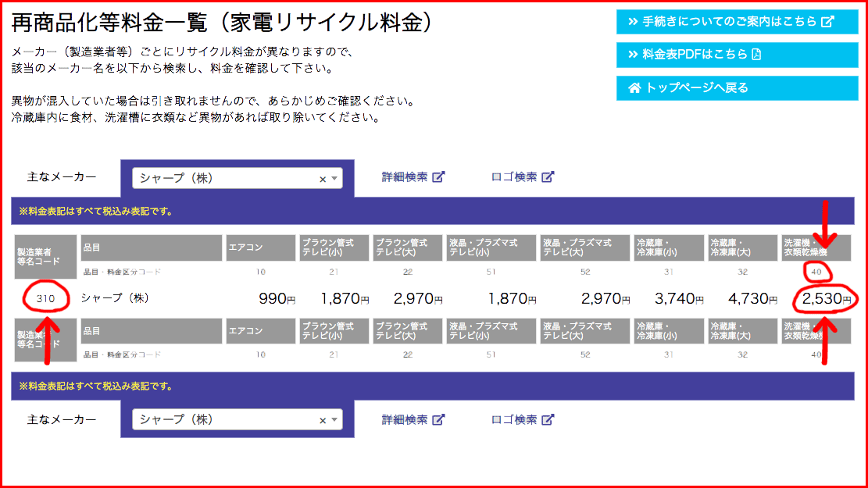This screenshot has height=488, width=868.
Task: Open the 料金表PDFはこちら button
Action: pyautogui.click(x=695, y=55)
